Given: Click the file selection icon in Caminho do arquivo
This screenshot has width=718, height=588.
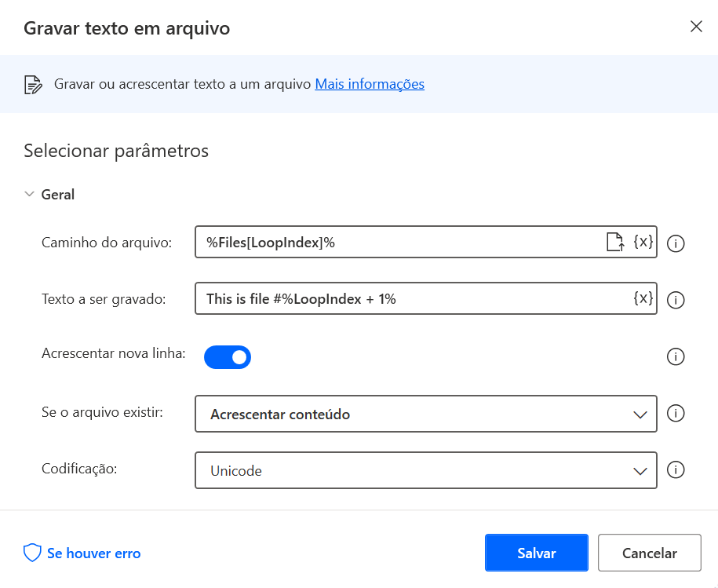Looking at the screenshot, I should pyautogui.click(x=615, y=242).
